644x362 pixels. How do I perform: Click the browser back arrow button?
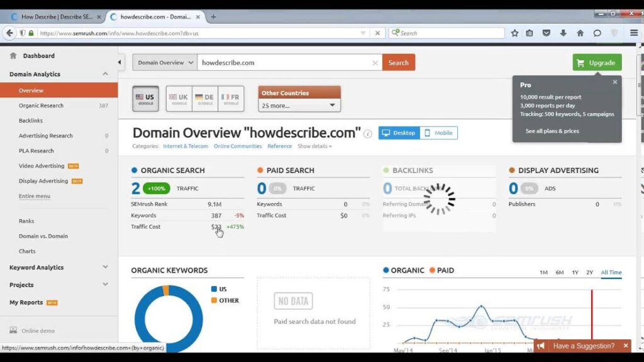click(x=9, y=33)
